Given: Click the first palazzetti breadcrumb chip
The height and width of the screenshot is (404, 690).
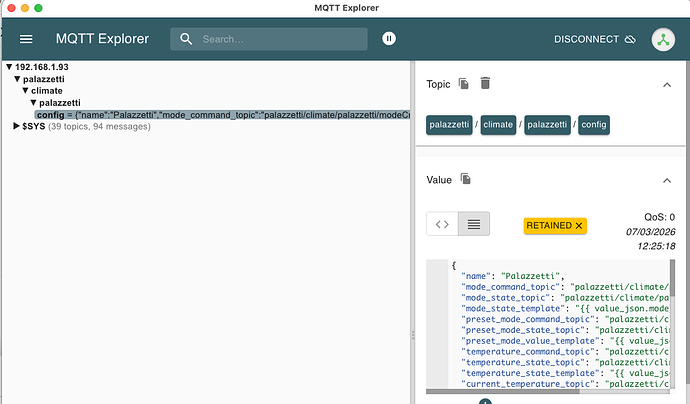Looking at the screenshot, I should click(x=449, y=125).
